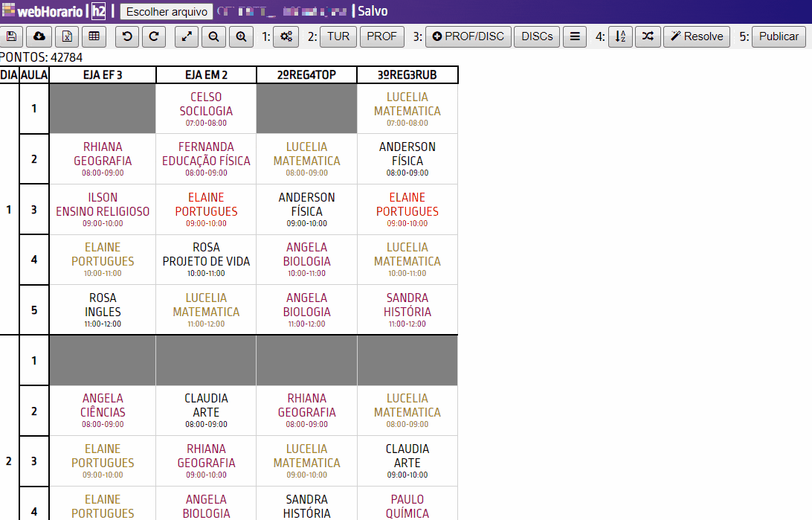Click ROSA PROJETO DE VIDA cell
Image resolution: width=812 pixels, height=520 pixels.
pos(206,260)
